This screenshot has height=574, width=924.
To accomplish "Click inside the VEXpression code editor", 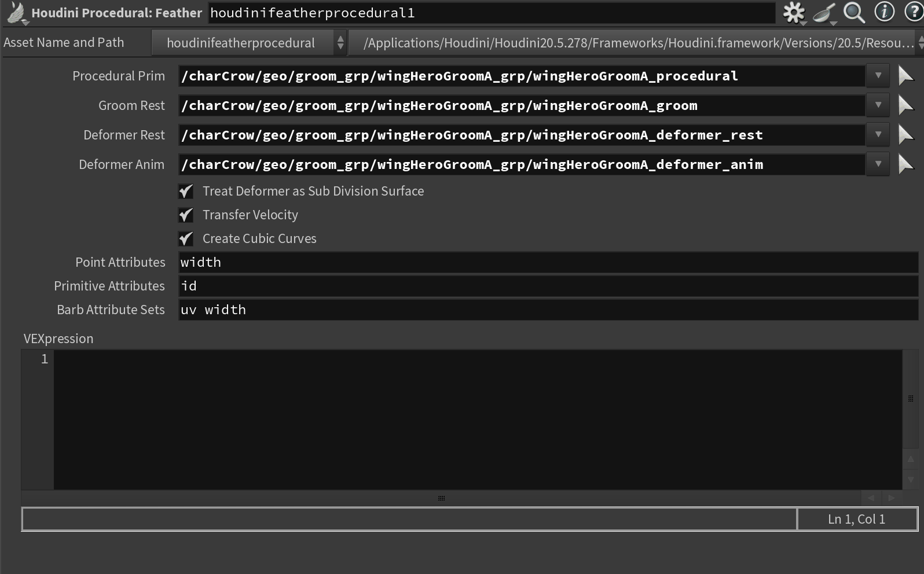I will tap(478, 420).
